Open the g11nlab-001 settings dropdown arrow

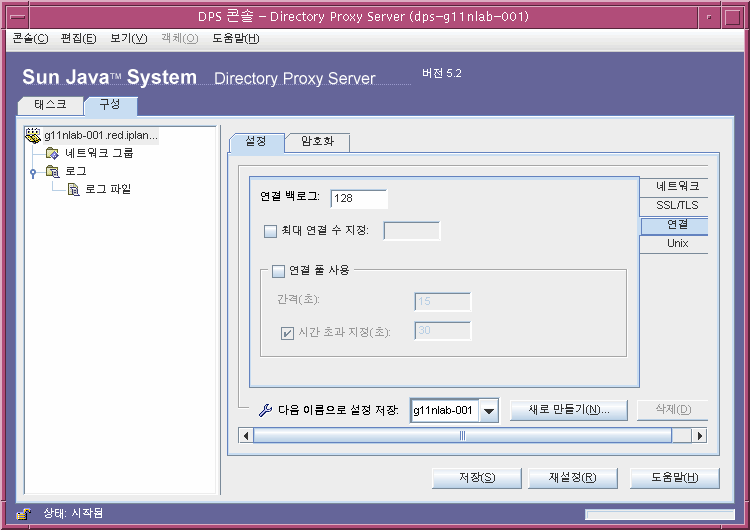[488, 411]
